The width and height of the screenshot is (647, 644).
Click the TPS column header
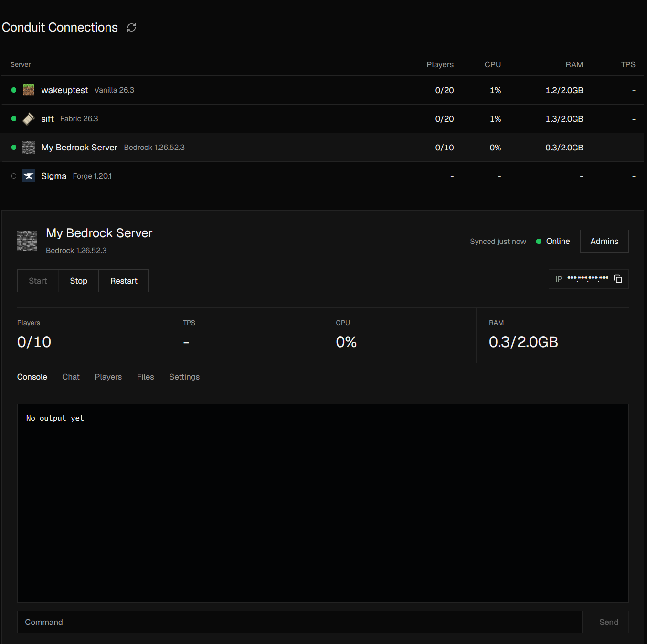point(628,64)
